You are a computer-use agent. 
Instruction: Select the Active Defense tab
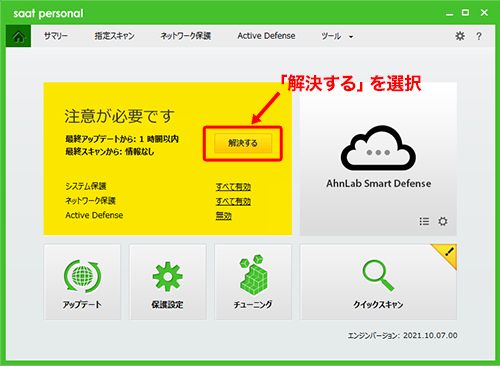coord(266,36)
